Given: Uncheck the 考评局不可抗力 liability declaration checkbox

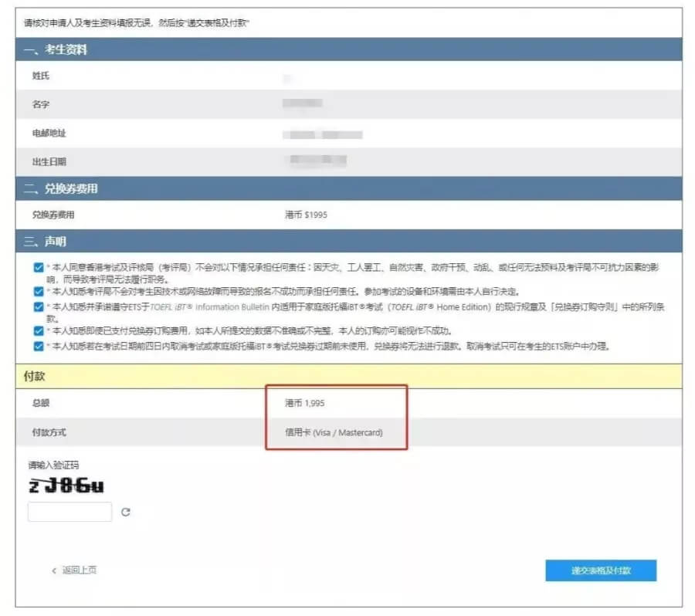Looking at the screenshot, I should point(39,268).
